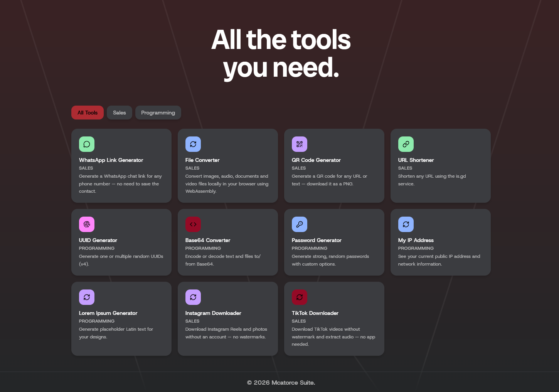The height and width of the screenshot is (392, 559).
Task: Click the 'WebAssembly' file converter description
Action: [x=227, y=184]
